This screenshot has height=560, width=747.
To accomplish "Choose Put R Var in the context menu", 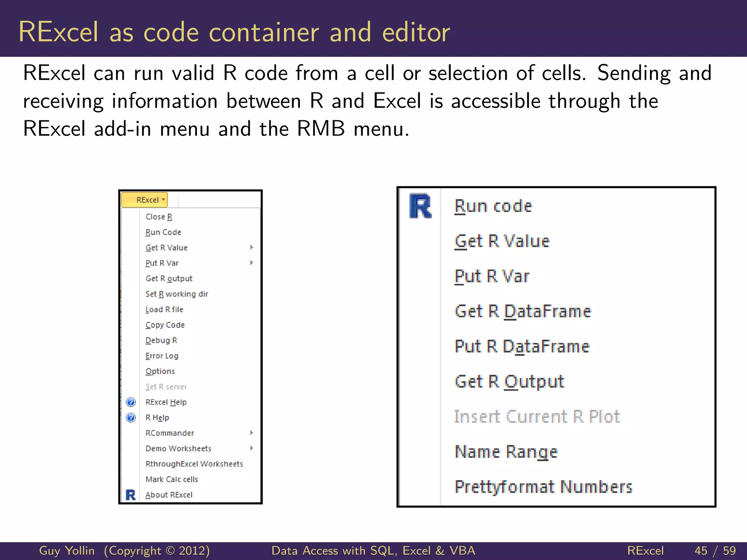I will (x=492, y=276).
